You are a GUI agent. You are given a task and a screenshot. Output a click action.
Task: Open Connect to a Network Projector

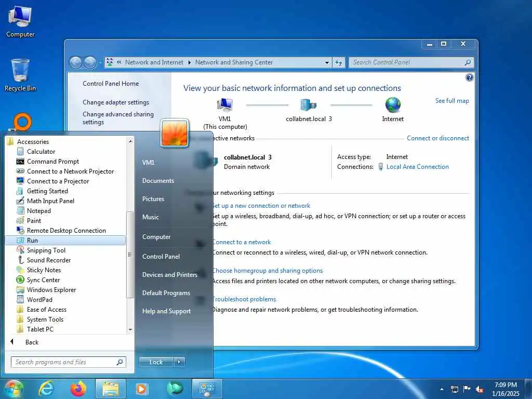(x=70, y=171)
